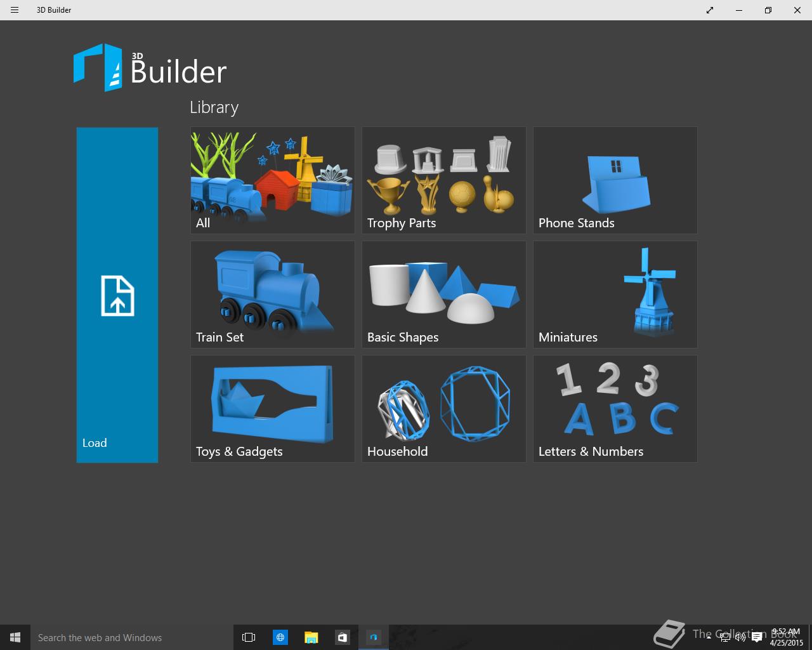
Task: Open the All library category
Action: pyautogui.click(x=273, y=180)
